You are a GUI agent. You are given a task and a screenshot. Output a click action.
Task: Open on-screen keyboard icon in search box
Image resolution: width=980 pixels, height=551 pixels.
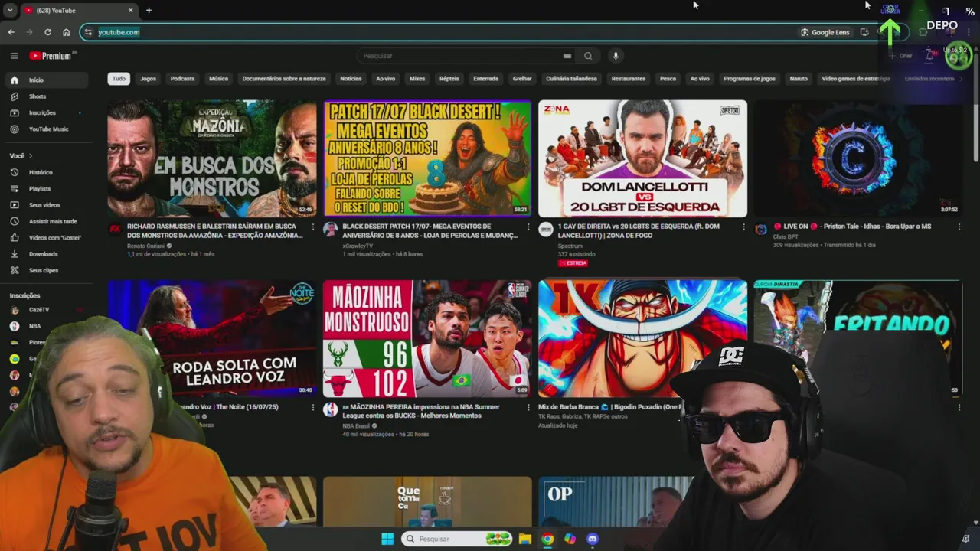click(x=567, y=56)
